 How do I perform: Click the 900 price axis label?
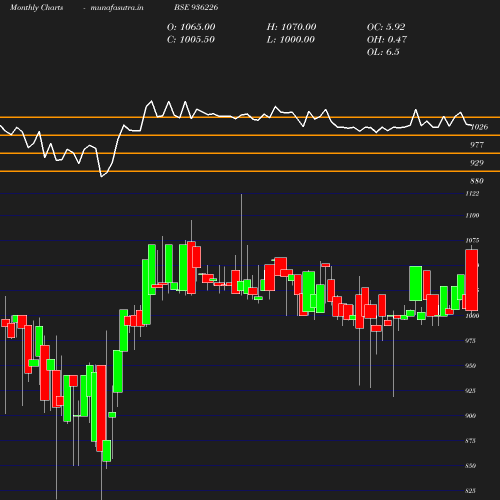[x=470, y=416]
